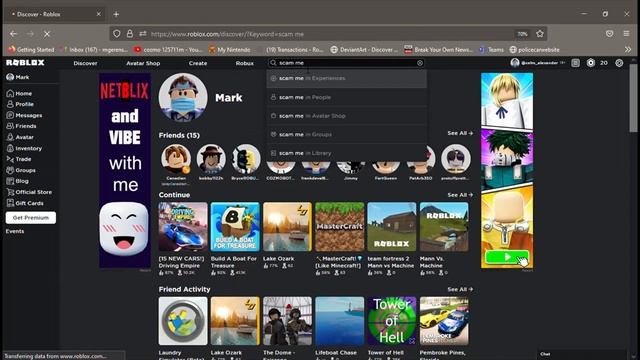Open Home from the sidebar
The width and height of the screenshot is (640, 360).
[x=19, y=93]
